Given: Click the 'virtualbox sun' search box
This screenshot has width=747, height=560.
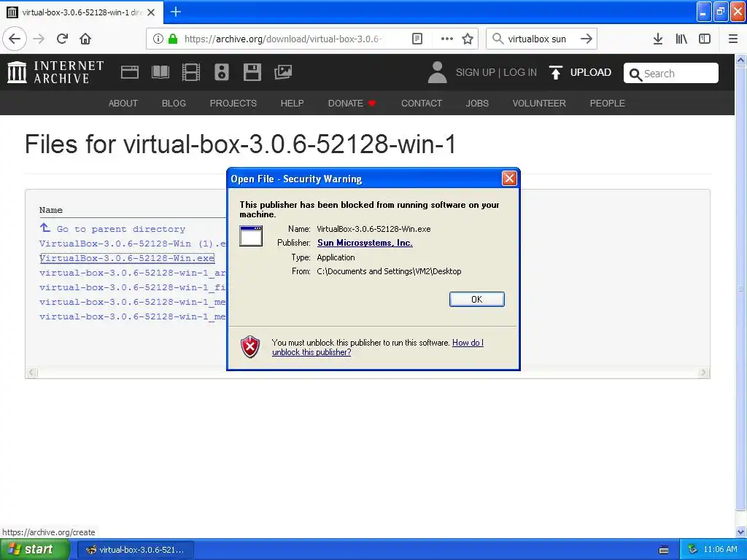Looking at the screenshot, I should 537,39.
